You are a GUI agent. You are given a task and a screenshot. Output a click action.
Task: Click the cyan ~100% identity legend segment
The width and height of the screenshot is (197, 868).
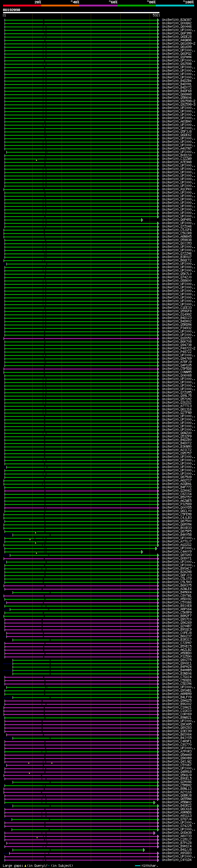click(x=175, y=6)
